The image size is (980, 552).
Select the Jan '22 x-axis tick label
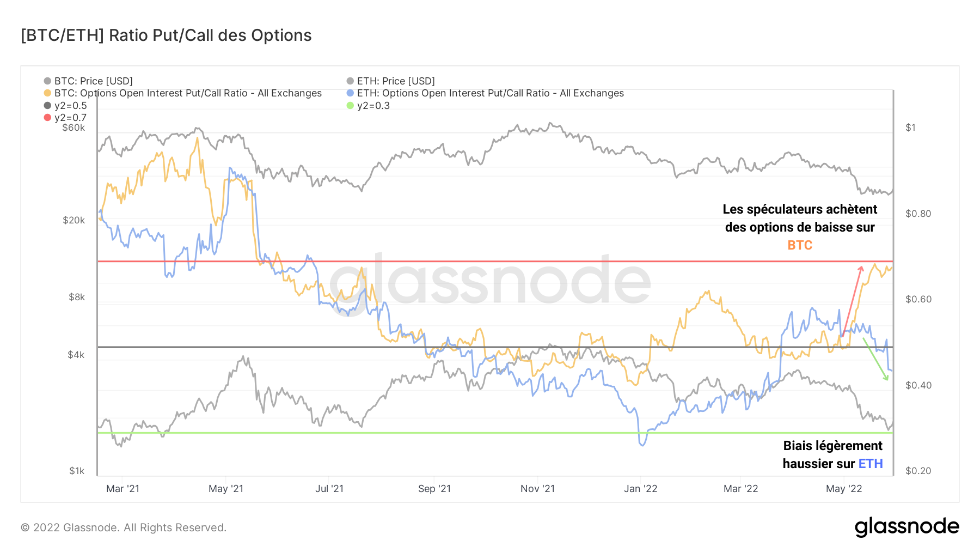[x=640, y=489]
